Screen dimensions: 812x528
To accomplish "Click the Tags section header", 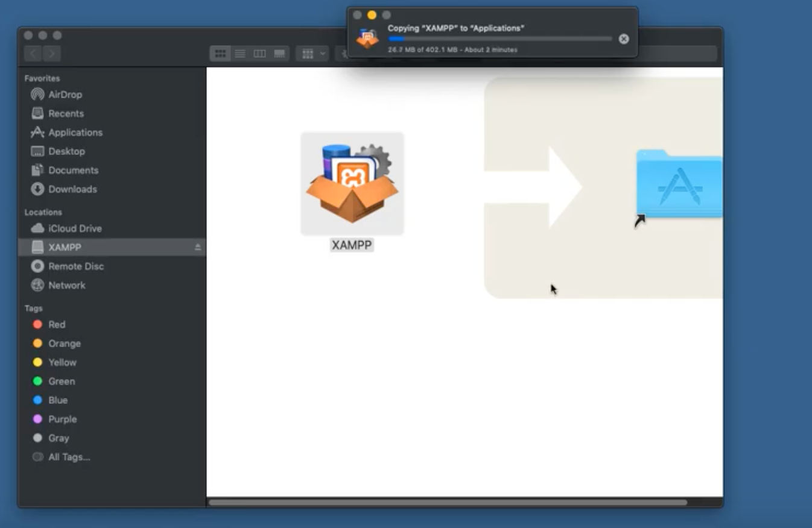I will [x=34, y=308].
